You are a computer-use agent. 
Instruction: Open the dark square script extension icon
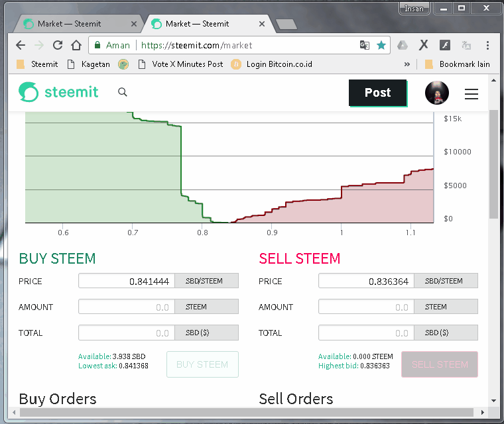(445, 45)
